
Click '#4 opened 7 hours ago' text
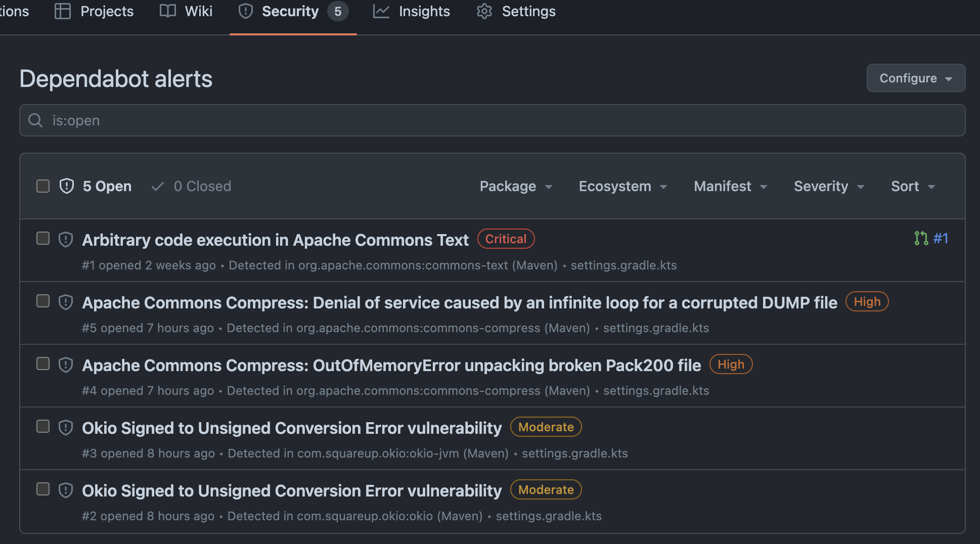coord(148,391)
